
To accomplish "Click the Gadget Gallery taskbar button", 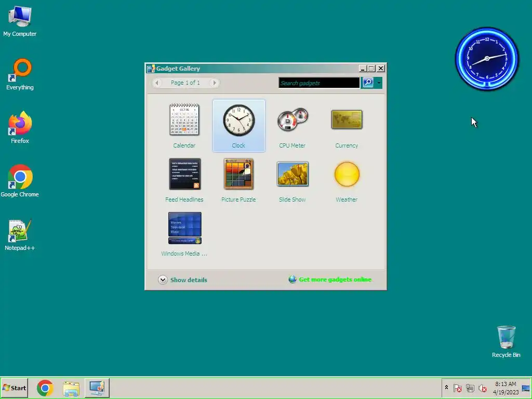I will point(97,388).
